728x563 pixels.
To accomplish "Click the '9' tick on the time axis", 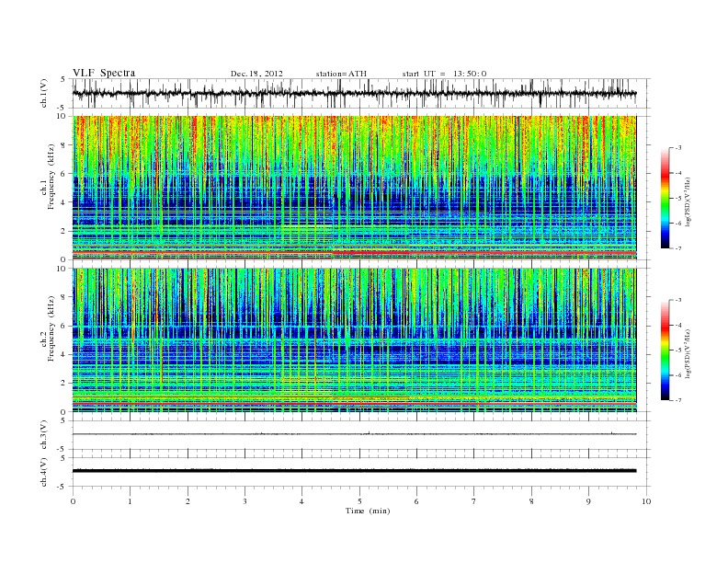I will (588, 501).
